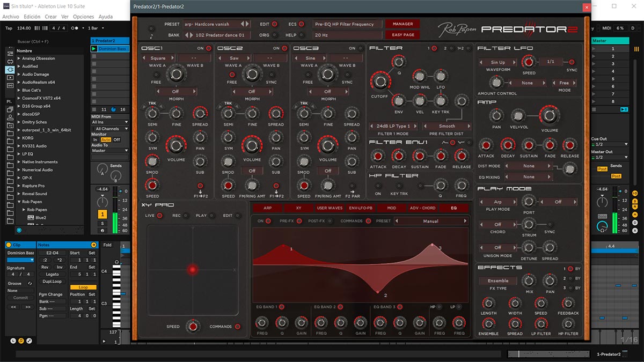Click the STRUM knob in Play Mode
644x362 pixels.
click(x=529, y=225)
